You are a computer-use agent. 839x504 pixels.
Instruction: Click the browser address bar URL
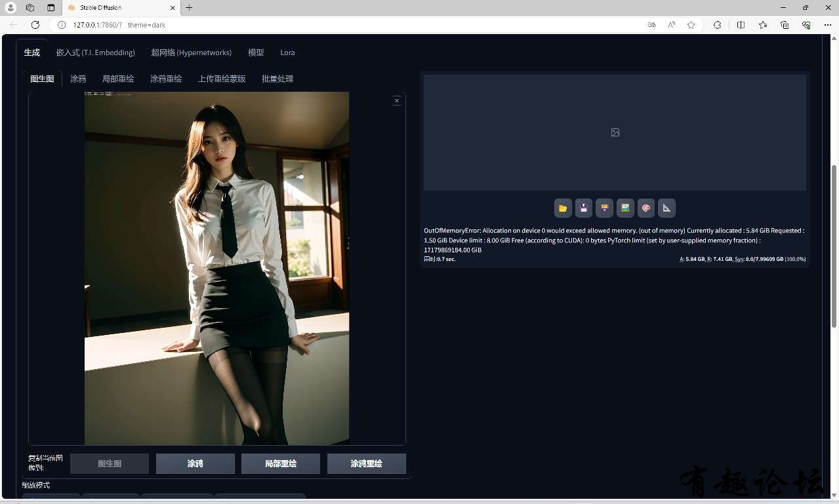(119, 25)
